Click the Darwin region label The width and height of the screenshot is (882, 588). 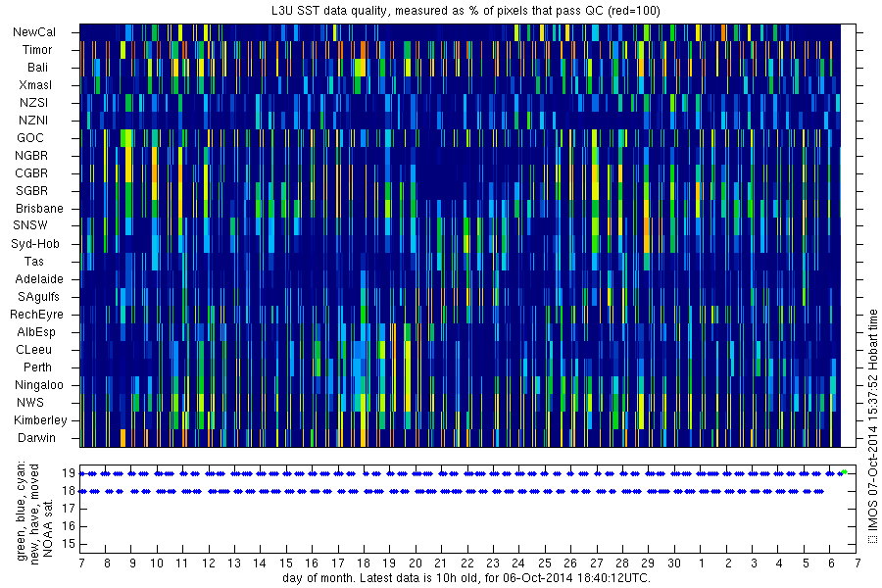[36, 438]
